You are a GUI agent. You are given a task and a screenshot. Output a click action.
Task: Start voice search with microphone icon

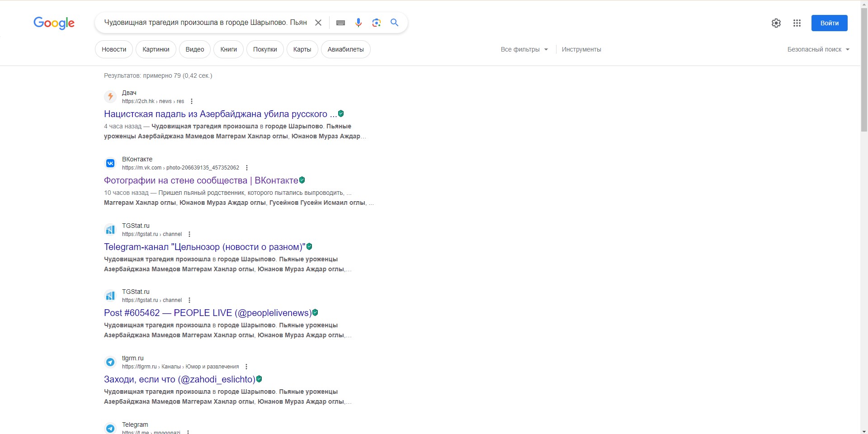[359, 23]
